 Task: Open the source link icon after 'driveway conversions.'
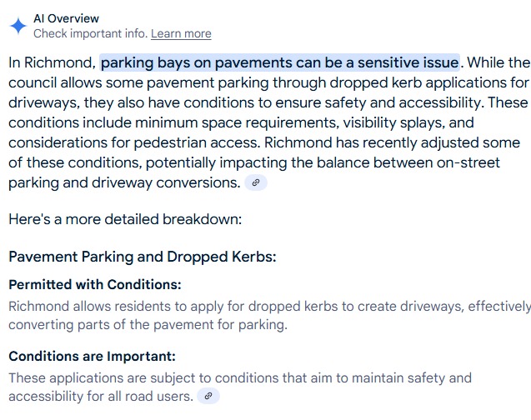256,182
